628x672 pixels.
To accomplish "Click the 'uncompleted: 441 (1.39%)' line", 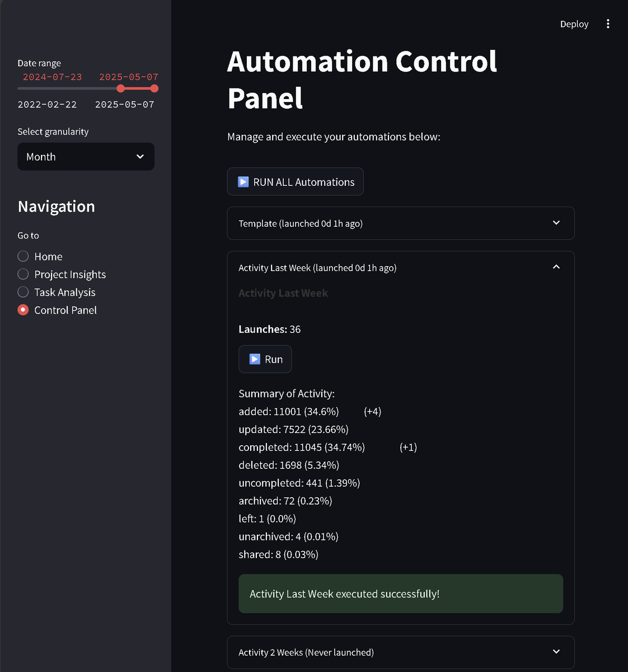I will (299, 483).
